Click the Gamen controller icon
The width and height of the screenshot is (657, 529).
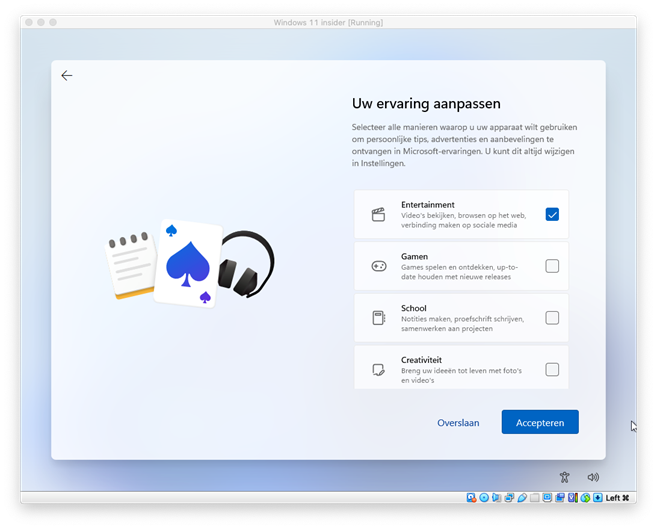379,266
